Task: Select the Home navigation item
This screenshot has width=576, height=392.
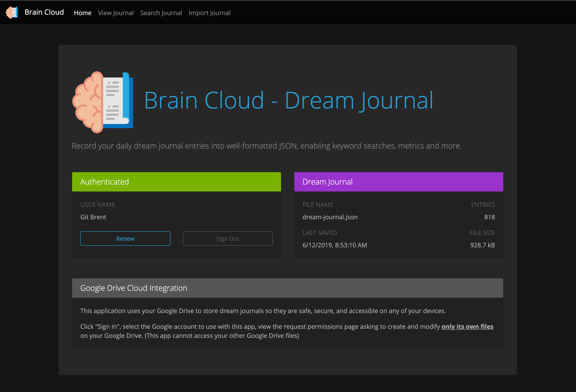Action: click(x=82, y=13)
